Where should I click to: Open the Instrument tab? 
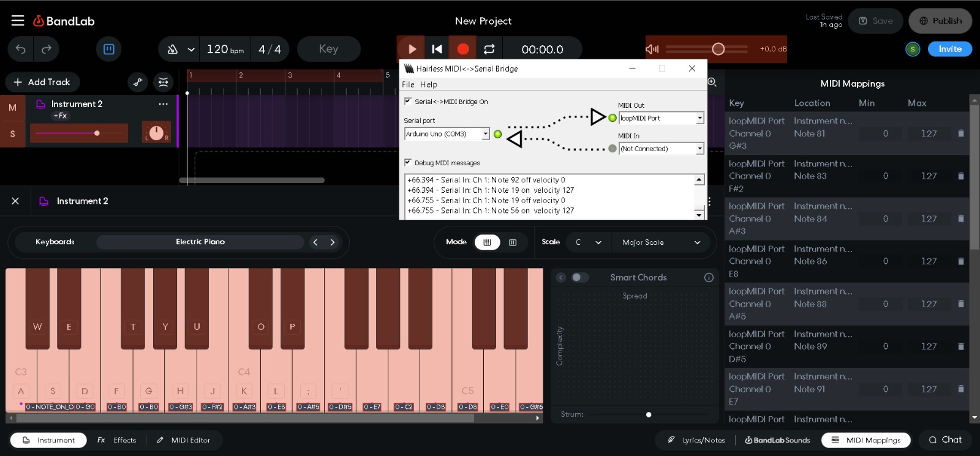(x=48, y=440)
